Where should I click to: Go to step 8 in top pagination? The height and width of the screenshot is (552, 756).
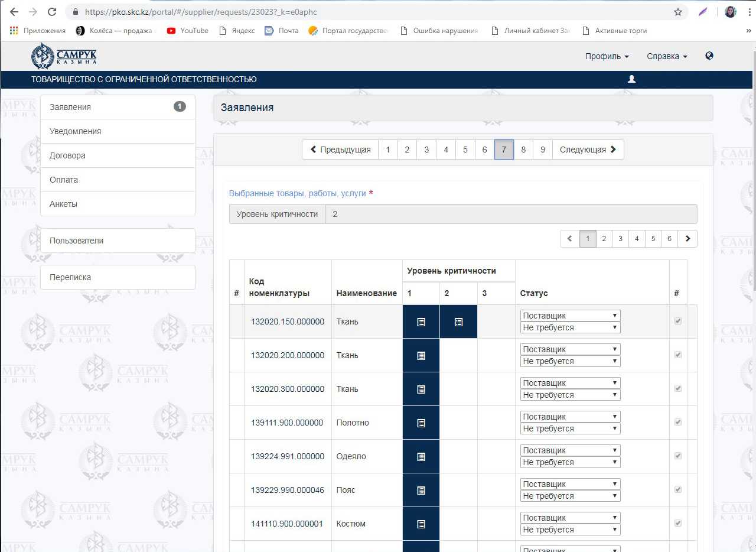523,150
